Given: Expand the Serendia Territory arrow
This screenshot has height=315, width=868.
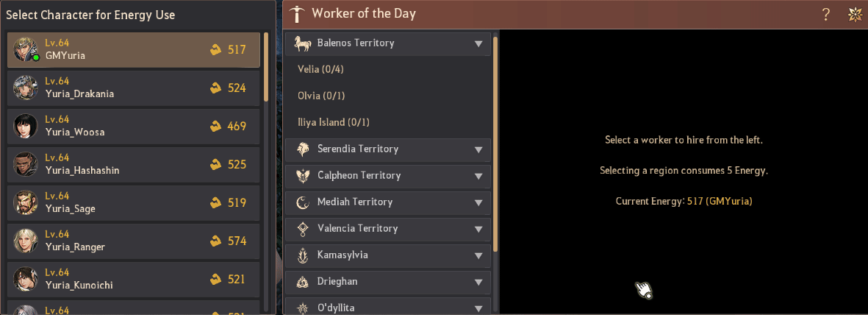Looking at the screenshot, I should pyautogui.click(x=478, y=149).
